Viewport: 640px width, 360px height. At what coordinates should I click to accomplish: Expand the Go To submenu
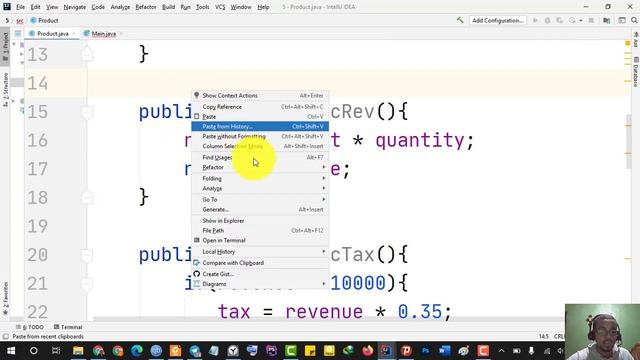coord(260,200)
